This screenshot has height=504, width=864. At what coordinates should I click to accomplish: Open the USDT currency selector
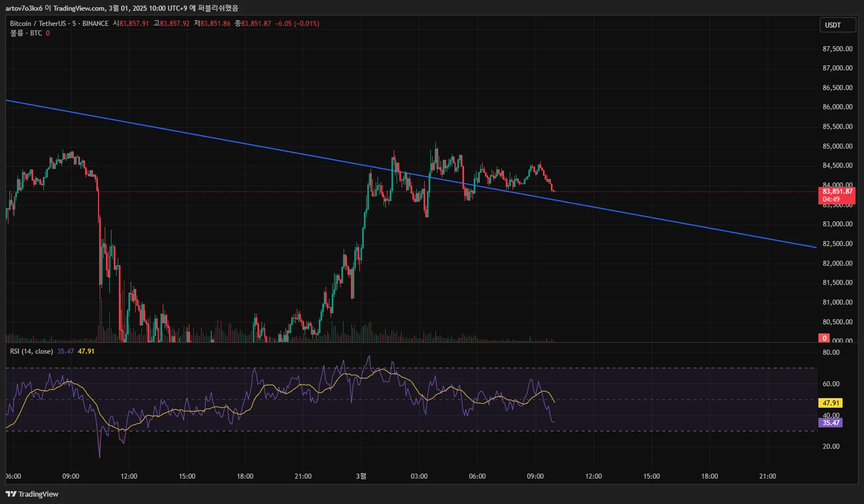(838, 25)
